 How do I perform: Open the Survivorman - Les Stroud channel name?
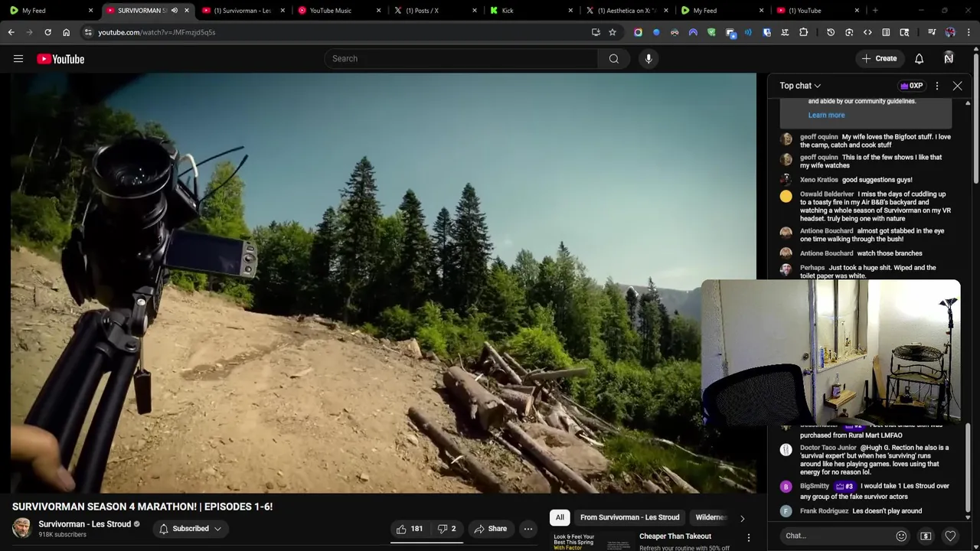pyautogui.click(x=85, y=524)
